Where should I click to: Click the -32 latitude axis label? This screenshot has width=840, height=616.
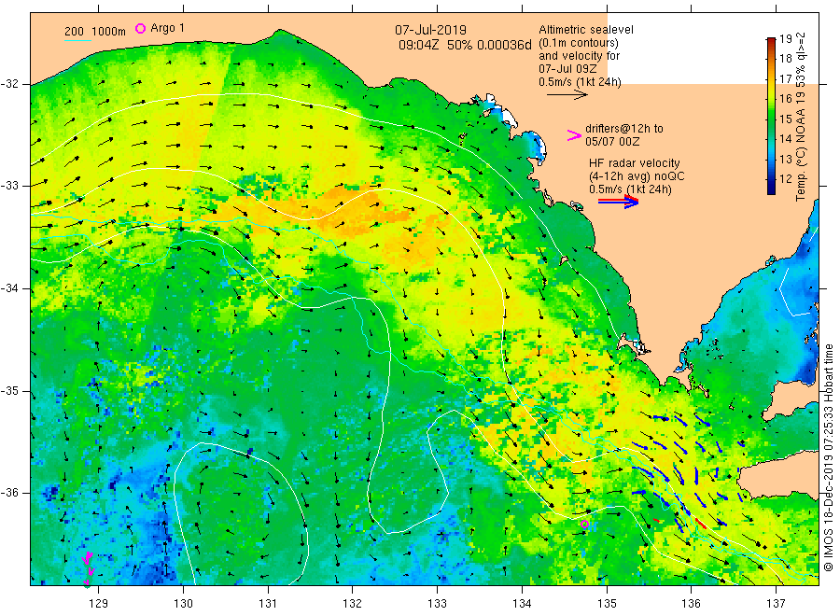pyautogui.click(x=9, y=84)
